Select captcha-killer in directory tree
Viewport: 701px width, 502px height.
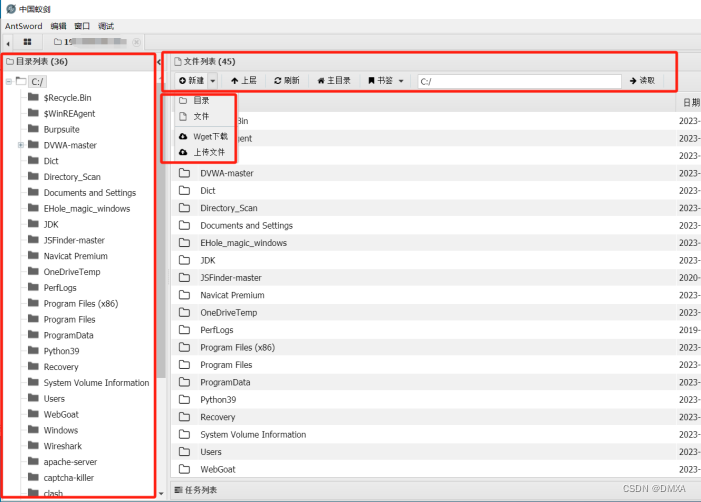pyautogui.click(x=69, y=477)
